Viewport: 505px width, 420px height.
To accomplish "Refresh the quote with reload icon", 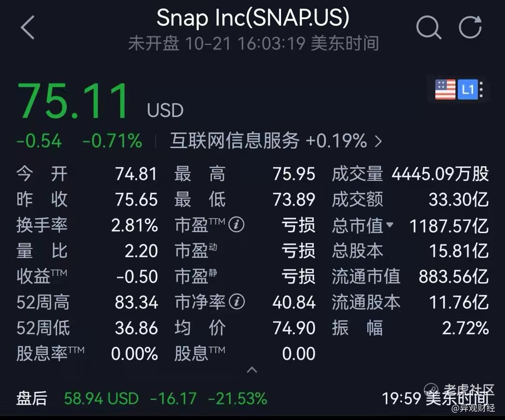I will click(x=470, y=27).
